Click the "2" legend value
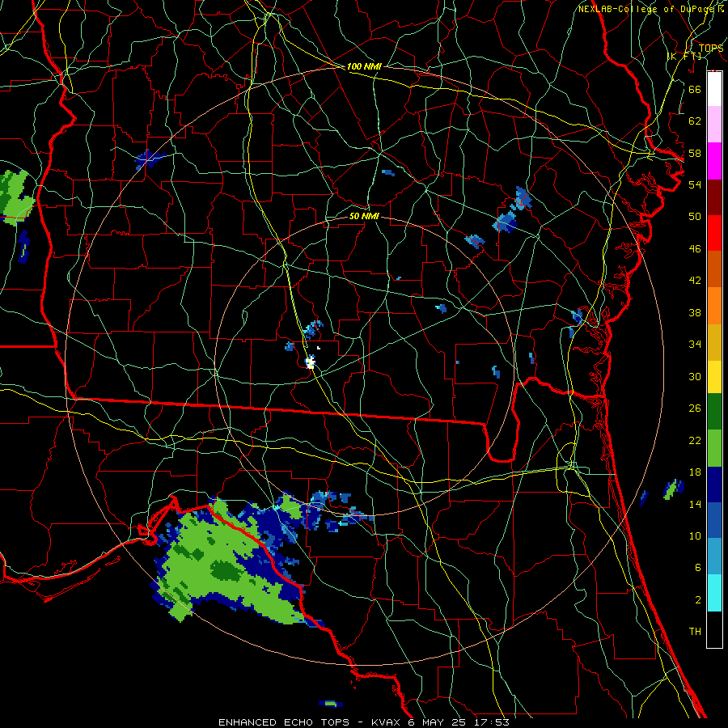728x728 pixels. [x=697, y=600]
